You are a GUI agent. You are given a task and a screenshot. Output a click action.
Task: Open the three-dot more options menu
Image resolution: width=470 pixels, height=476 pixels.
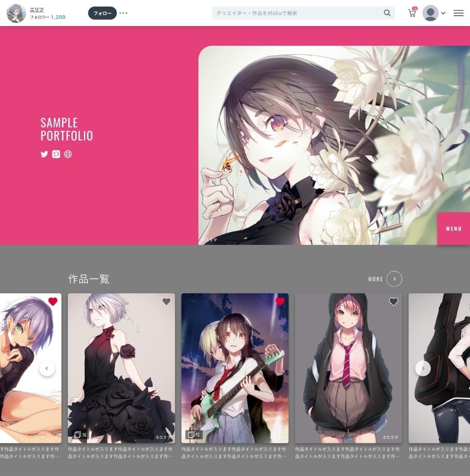click(123, 13)
